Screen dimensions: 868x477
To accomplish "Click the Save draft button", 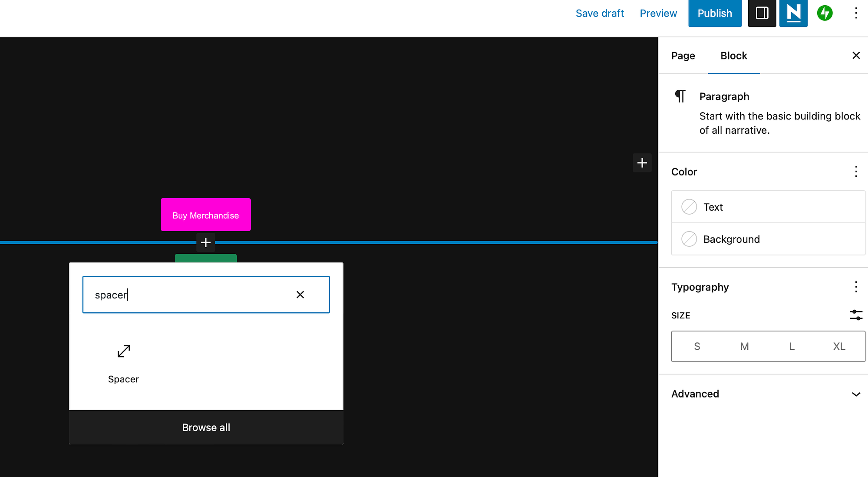I will pos(600,14).
